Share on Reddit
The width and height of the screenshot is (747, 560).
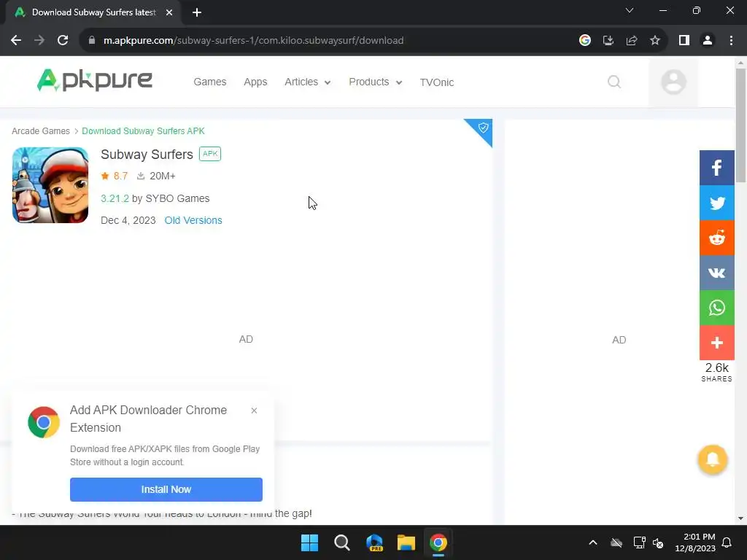716,238
